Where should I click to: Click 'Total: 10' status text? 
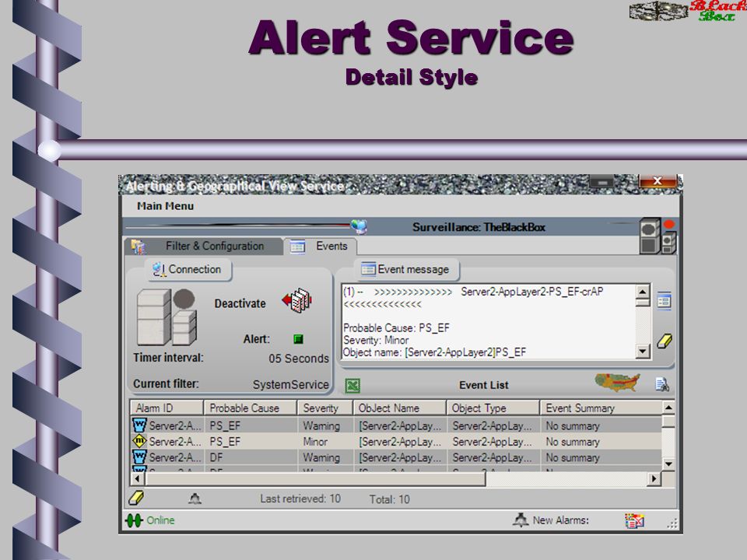click(x=389, y=499)
